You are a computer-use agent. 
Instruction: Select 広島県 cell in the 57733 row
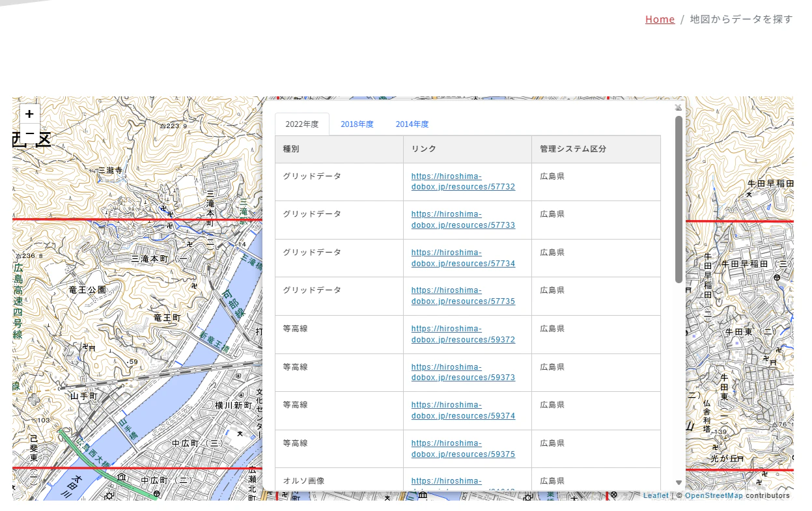click(596, 220)
